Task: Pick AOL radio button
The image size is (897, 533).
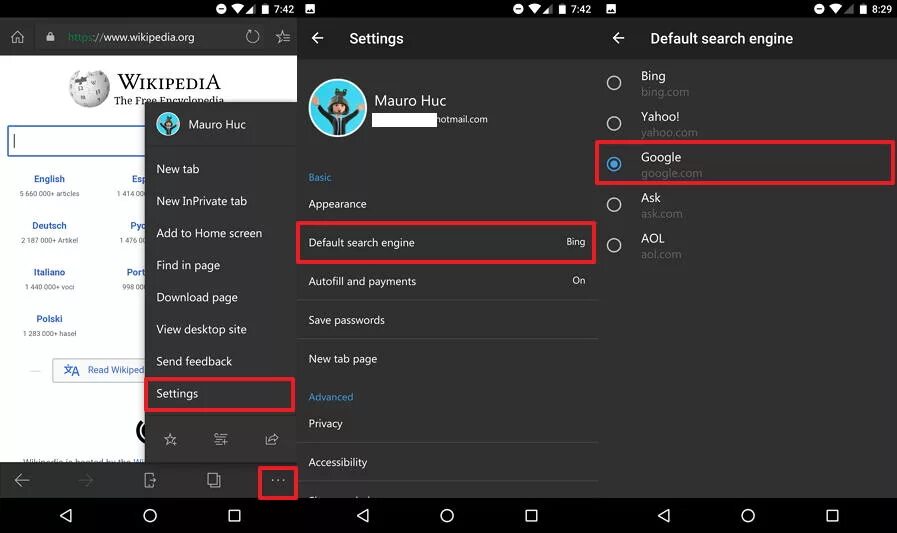Action: click(x=614, y=245)
